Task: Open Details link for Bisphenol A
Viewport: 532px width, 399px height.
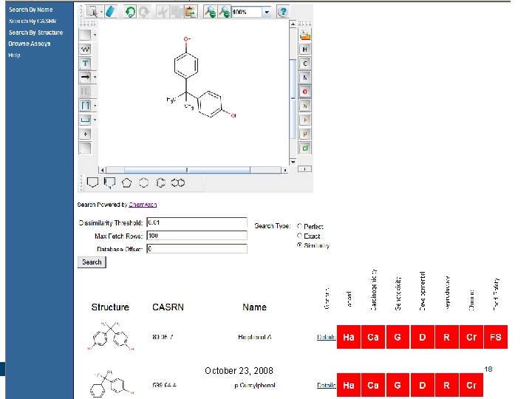Action: tap(326, 337)
